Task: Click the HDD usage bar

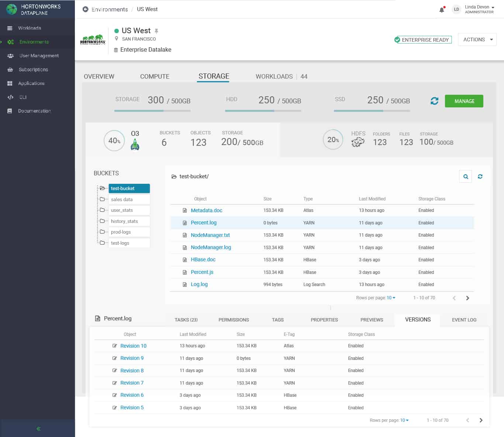Action: [263, 110]
